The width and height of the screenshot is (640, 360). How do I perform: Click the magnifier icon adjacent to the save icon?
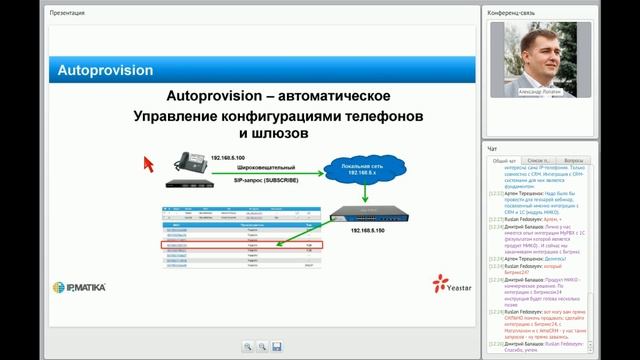click(x=262, y=347)
